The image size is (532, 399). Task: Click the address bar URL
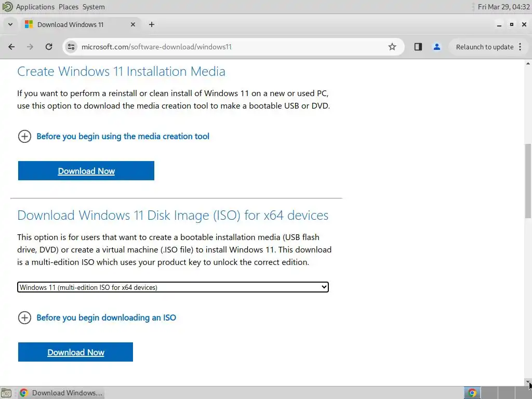(156, 47)
